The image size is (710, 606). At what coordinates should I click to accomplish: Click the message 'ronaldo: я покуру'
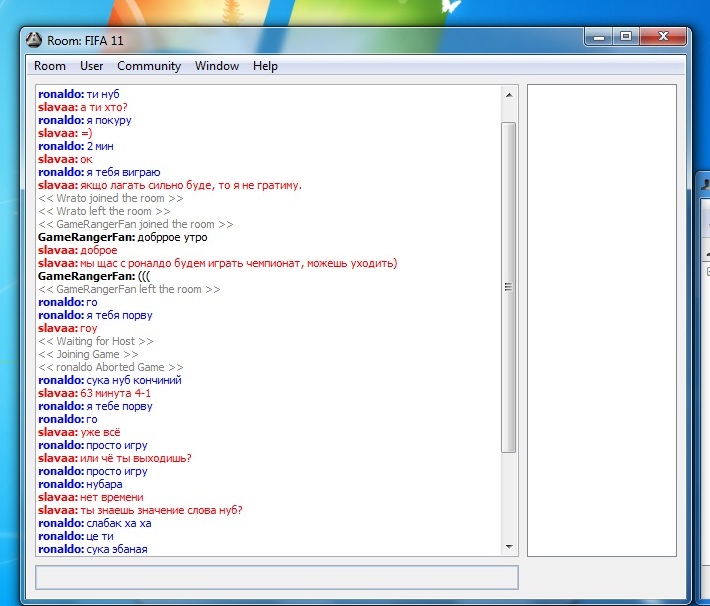[x=85, y=120]
